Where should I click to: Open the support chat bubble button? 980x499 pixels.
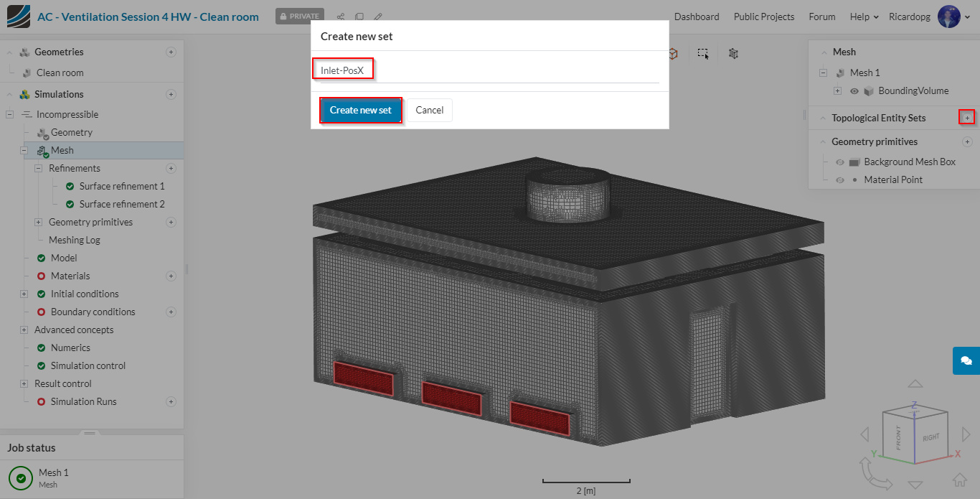coord(966,360)
